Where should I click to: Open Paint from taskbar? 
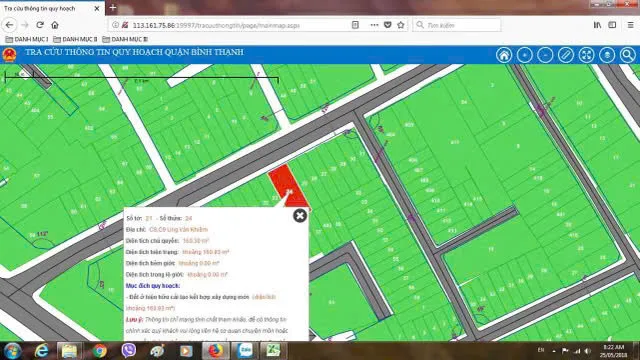(x=157, y=351)
